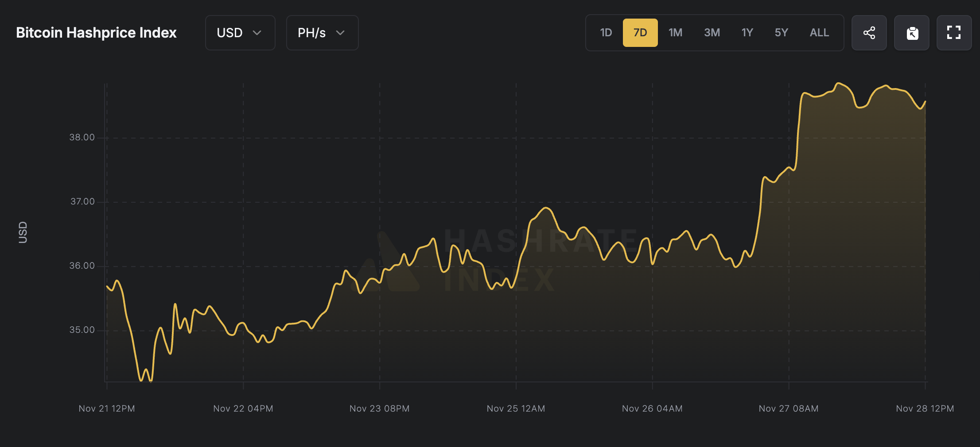The image size is (980, 447).
Task: Click the copy chart to clipboard icon
Action: [912, 33]
